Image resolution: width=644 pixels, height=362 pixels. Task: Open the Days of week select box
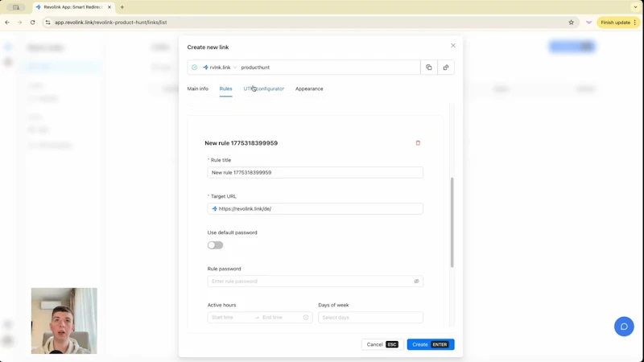coord(370,317)
